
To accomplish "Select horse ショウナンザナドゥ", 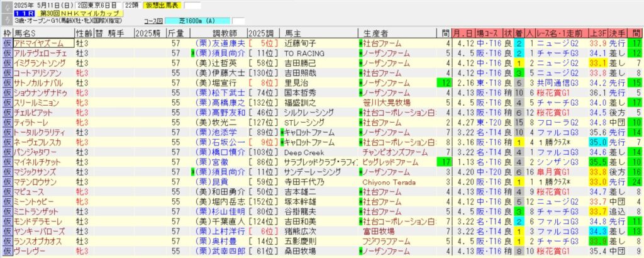I will pos(40,93).
